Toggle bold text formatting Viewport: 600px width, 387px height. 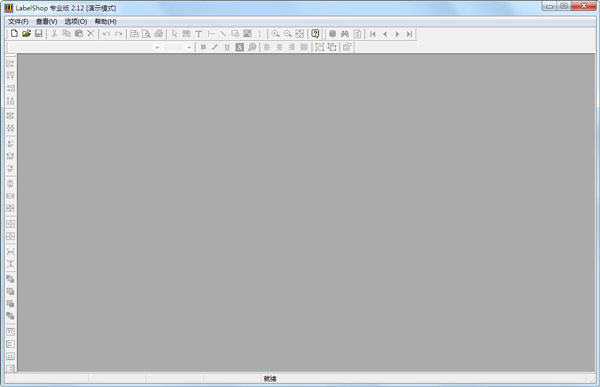(x=203, y=47)
